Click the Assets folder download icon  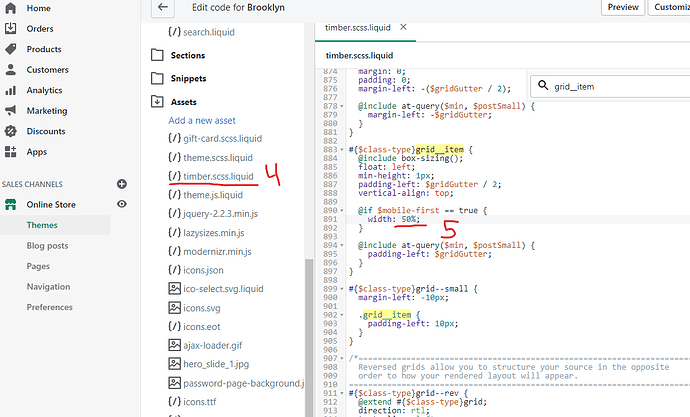pos(157,102)
